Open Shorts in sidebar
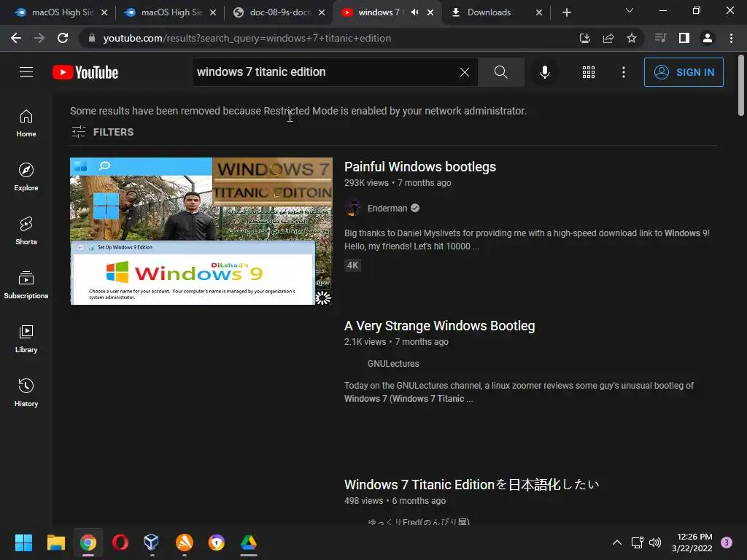 coord(26,231)
